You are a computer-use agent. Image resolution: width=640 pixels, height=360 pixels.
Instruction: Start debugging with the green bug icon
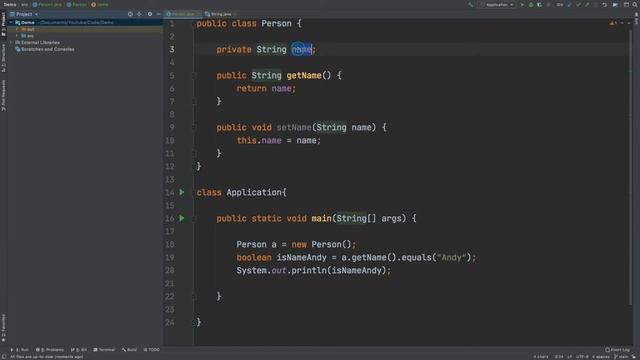pos(531,5)
